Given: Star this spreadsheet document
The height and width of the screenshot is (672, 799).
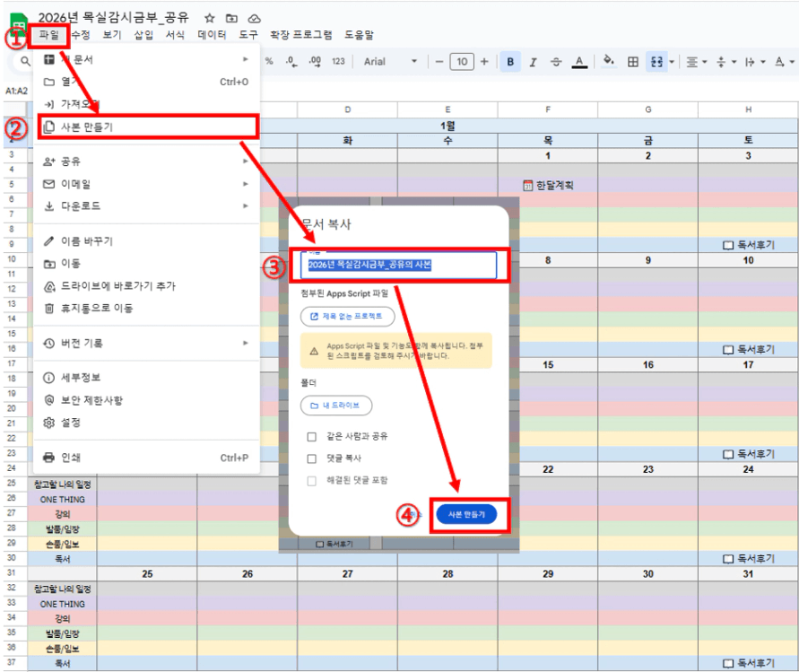Looking at the screenshot, I should pyautogui.click(x=209, y=18).
